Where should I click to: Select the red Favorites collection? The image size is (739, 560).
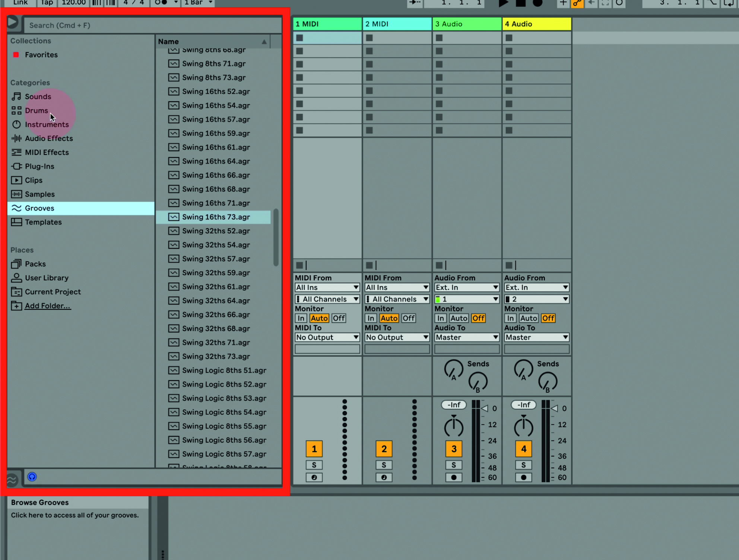(x=41, y=55)
